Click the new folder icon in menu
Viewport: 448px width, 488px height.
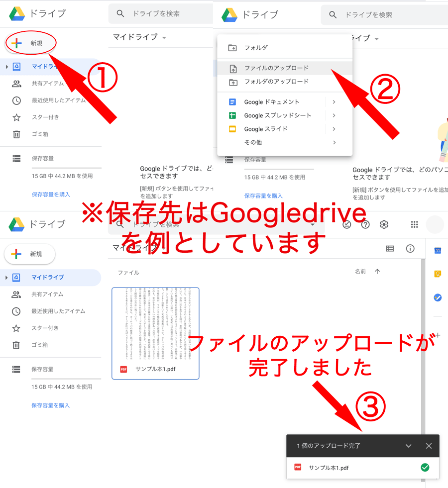(232, 48)
